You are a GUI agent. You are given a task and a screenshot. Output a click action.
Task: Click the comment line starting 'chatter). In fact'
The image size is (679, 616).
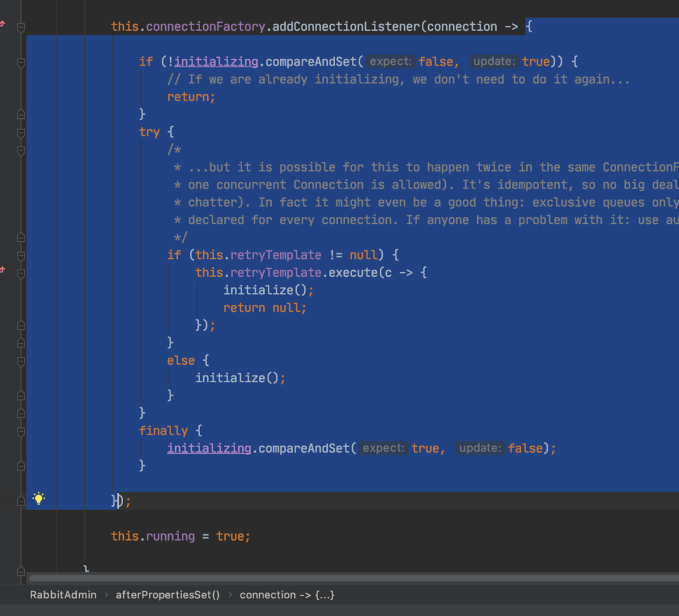[426, 202]
